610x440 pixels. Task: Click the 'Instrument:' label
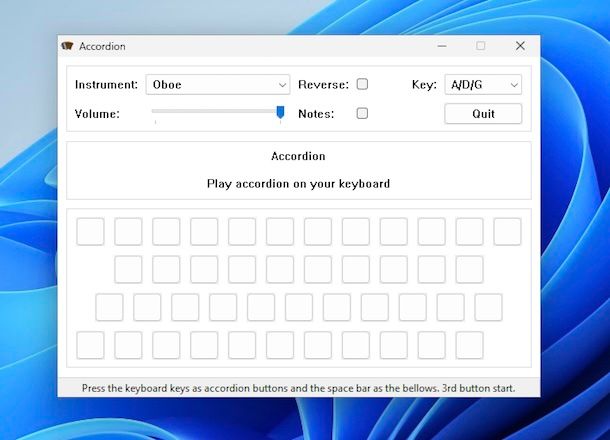pos(107,84)
